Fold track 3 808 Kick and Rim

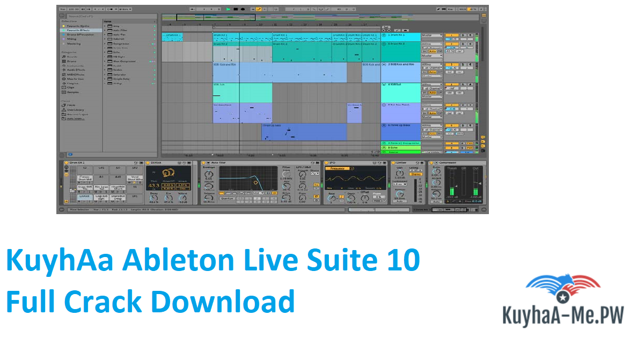click(x=384, y=64)
